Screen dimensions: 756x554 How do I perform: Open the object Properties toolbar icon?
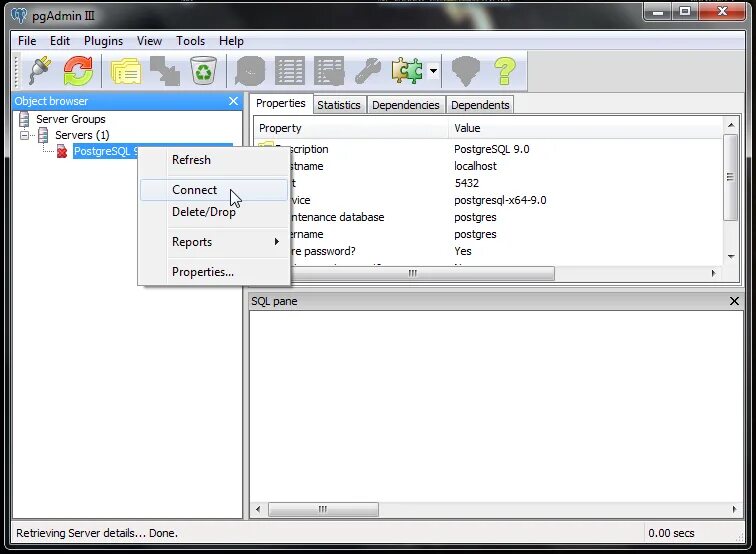tap(126, 71)
